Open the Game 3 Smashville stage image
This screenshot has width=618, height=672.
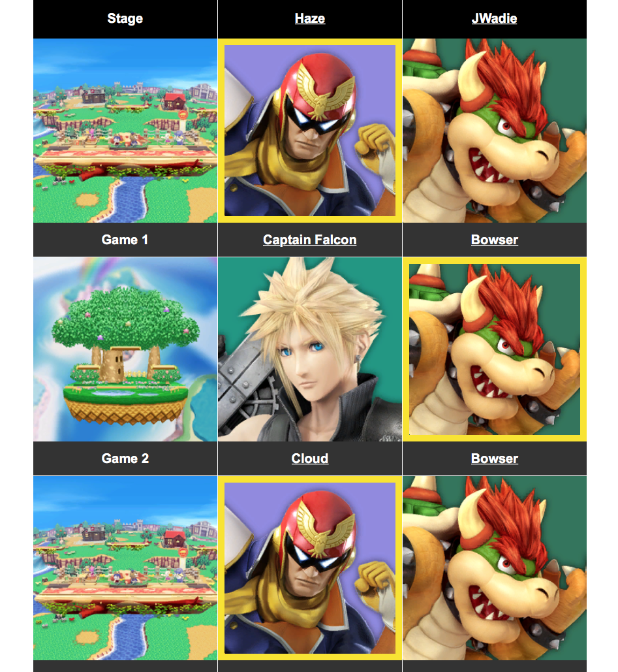(x=125, y=568)
